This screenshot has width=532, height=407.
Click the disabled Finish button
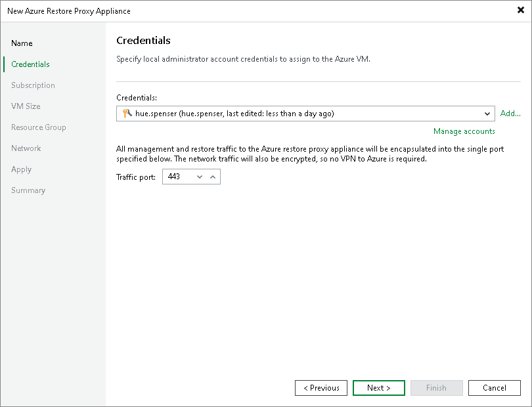[436, 388]
